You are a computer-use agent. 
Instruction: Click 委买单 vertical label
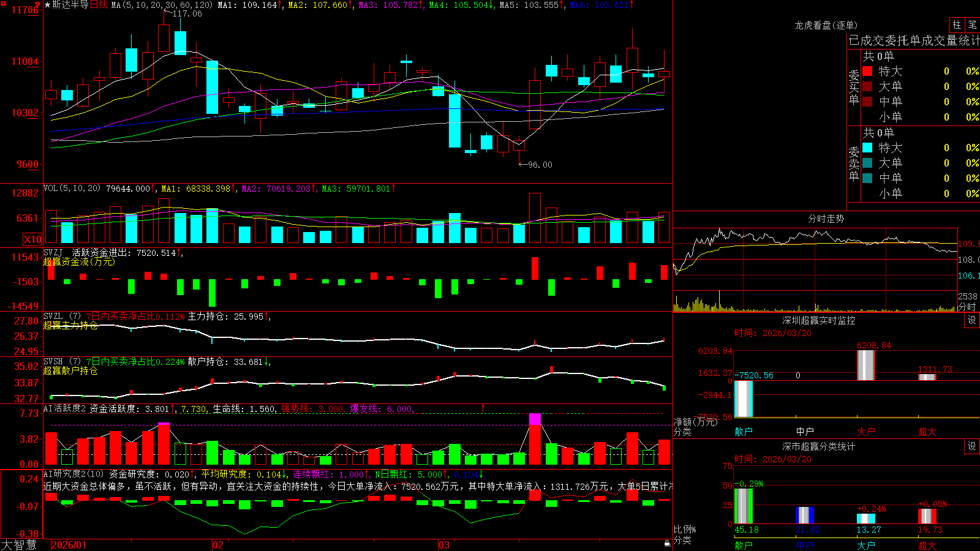[854, 87]
